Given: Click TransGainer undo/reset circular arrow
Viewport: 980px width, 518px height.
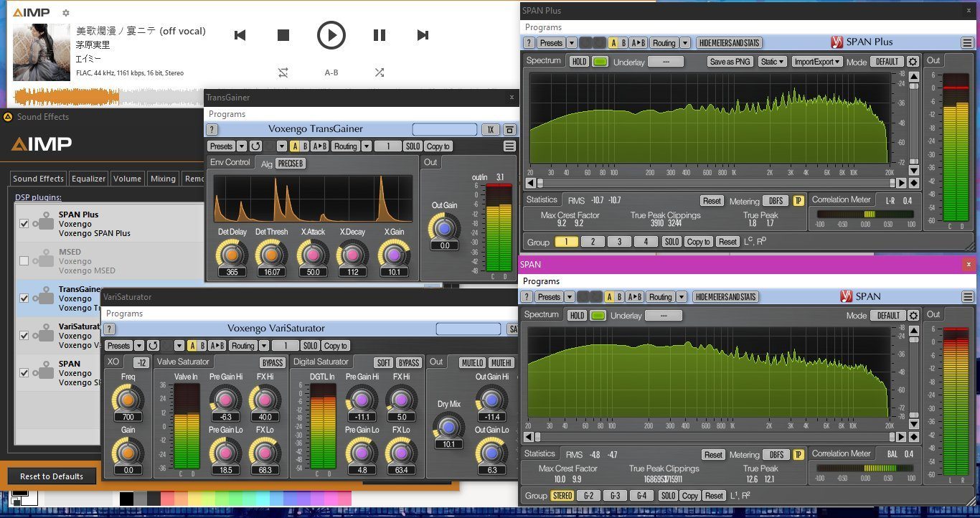Looking at the screenshot, I should point(255,146).
